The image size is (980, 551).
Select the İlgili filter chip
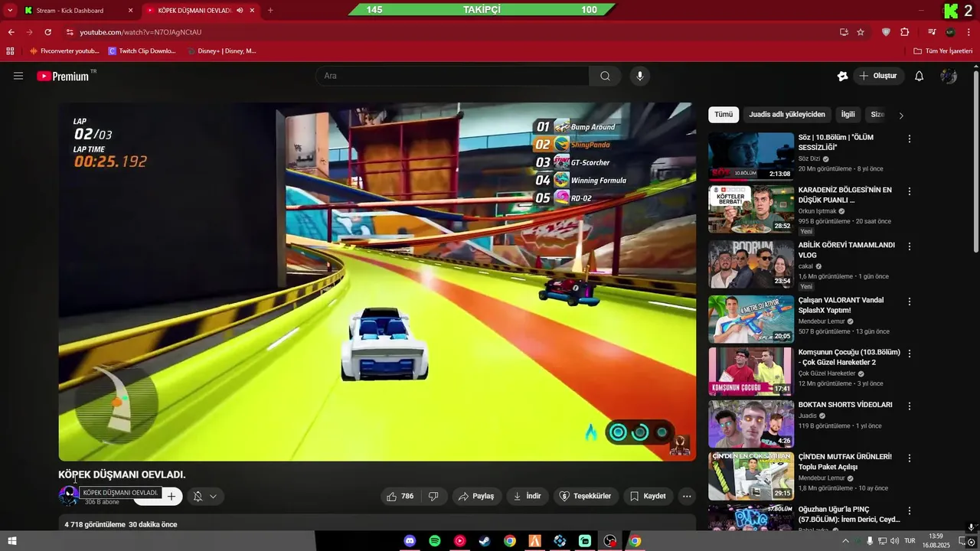(848, 115)
